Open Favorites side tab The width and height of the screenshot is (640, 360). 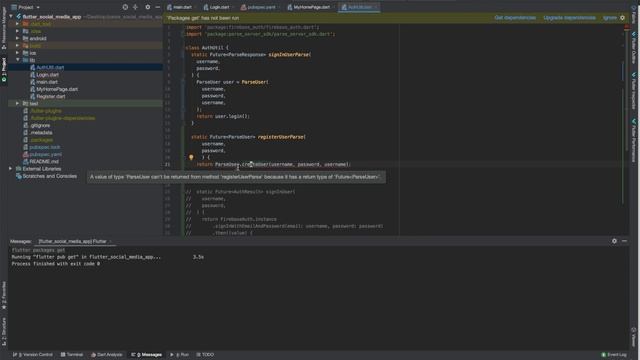(x=4, y=295)
